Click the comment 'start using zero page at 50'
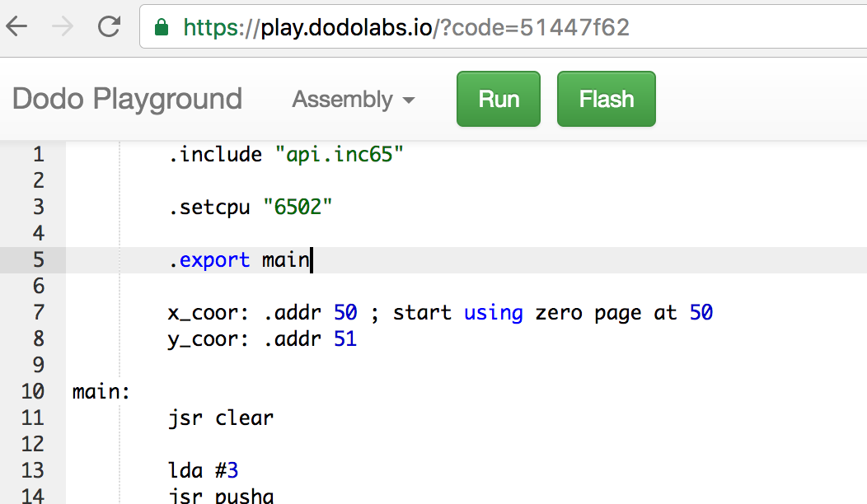The height and width of the screenshot is (504, 867). click(553, 313)
